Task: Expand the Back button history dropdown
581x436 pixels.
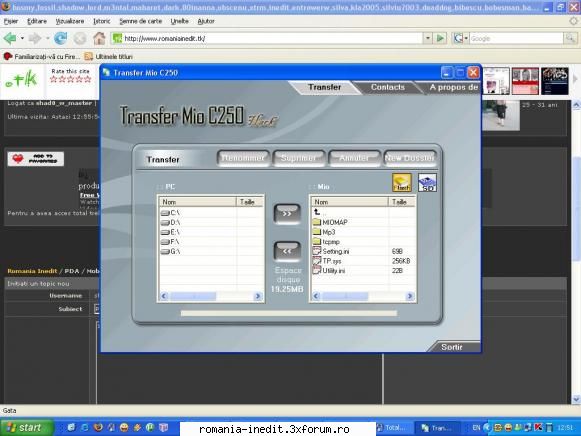Action: coord(22,38)
